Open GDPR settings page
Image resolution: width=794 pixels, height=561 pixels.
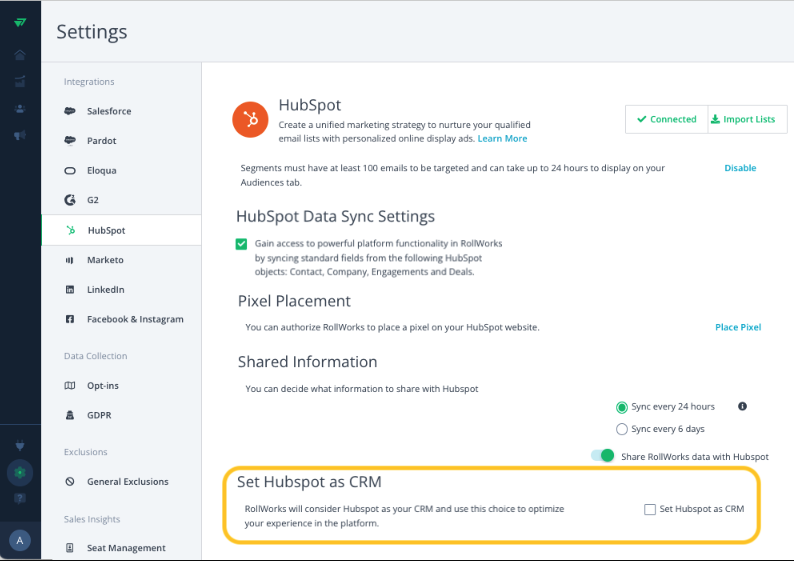click(121, 415)
